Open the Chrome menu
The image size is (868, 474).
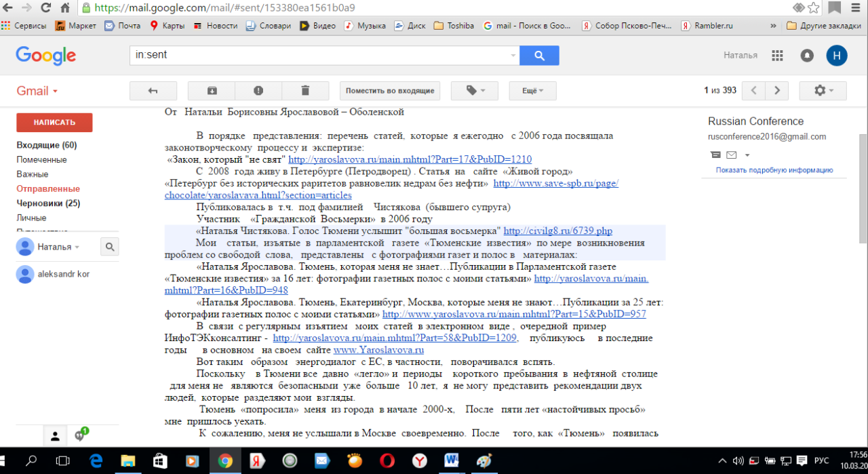(854, 8)
